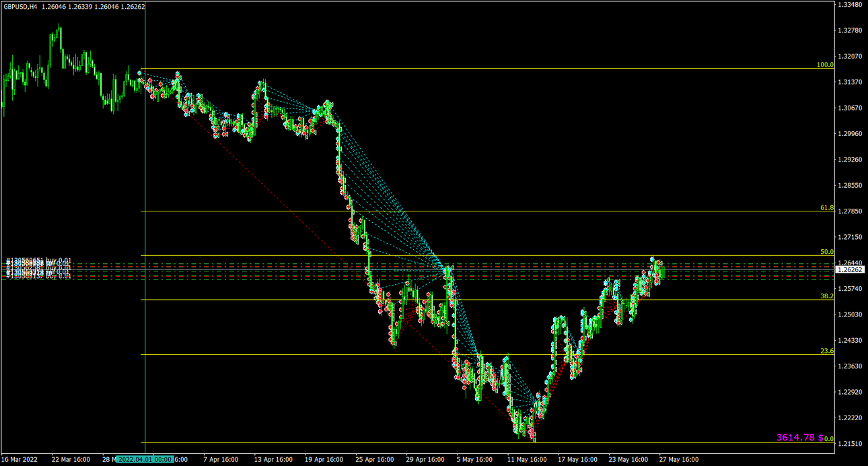Select the Fibonacci 38.2 level label

pos(827,296)
